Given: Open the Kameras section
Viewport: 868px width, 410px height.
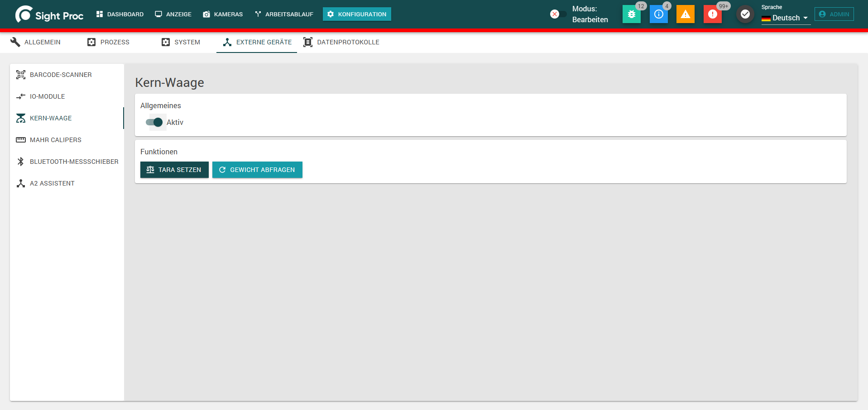Looking at the screenshot, I should [223, 14].
